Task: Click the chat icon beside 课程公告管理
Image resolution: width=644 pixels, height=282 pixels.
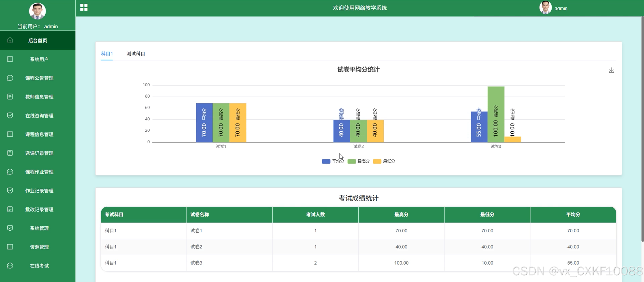Action: click(x=10, y=78)
